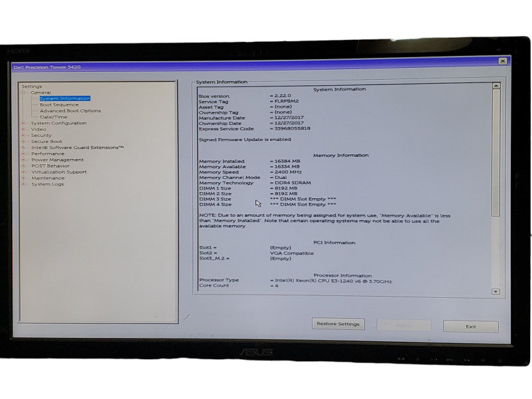Click the Core Count row

(239, 286)
